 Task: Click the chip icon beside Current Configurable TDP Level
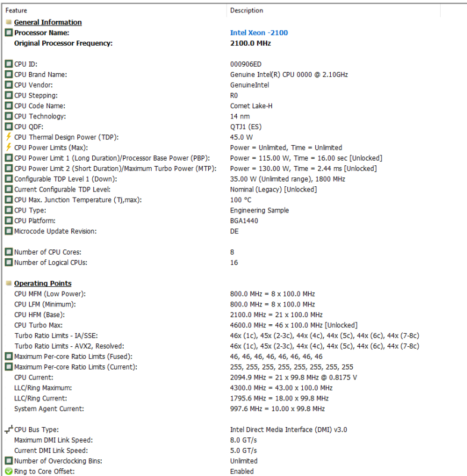(x=9, y=189)
